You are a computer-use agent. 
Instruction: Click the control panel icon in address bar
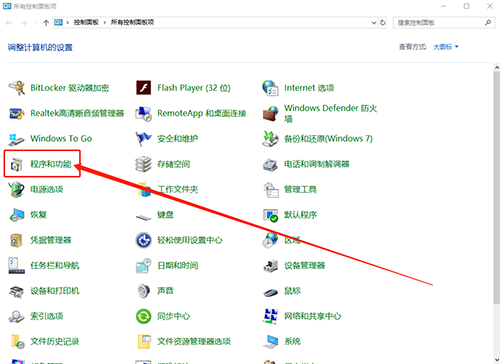point(58,22)
